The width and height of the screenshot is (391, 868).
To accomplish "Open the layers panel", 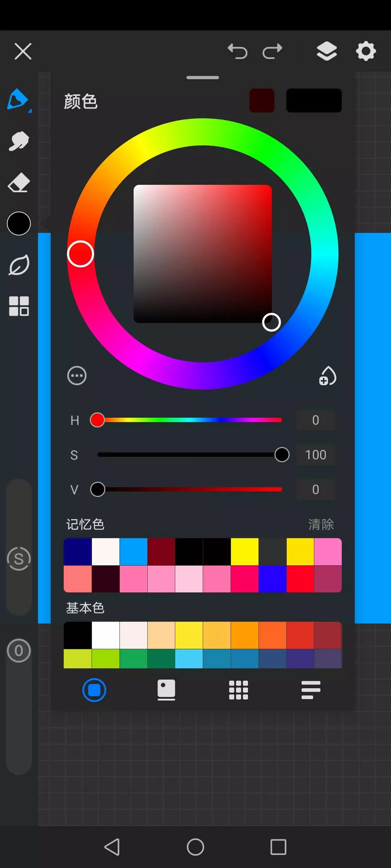I will click(x=327, y=51).
